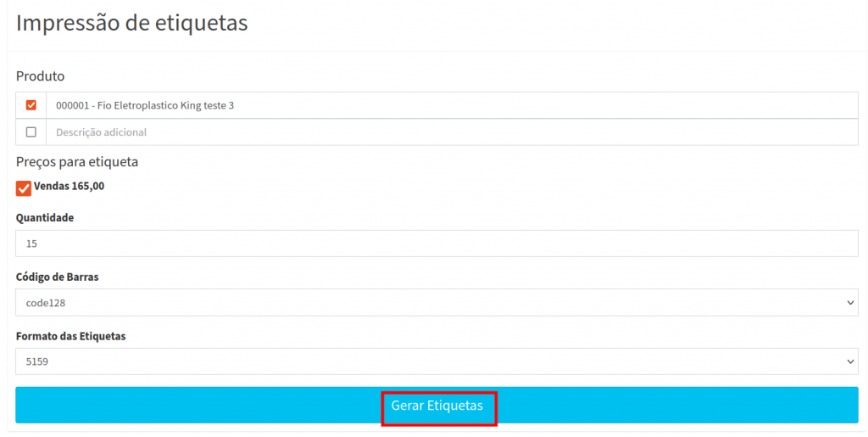Click the Vendas 165,00 label text
This screenshot has width=868, height=437.
pos(70,187)
